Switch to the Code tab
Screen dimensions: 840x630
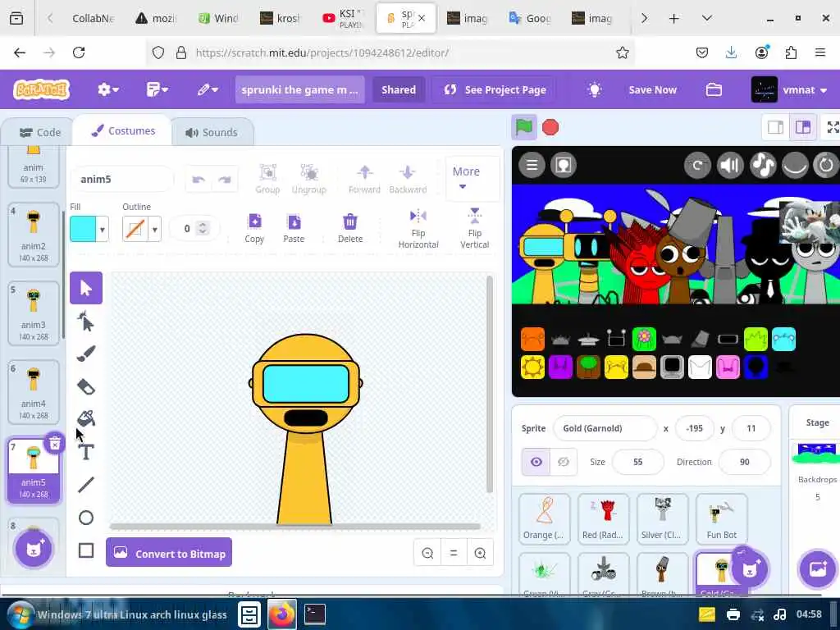pyautogui.click(x=39, y=132)
